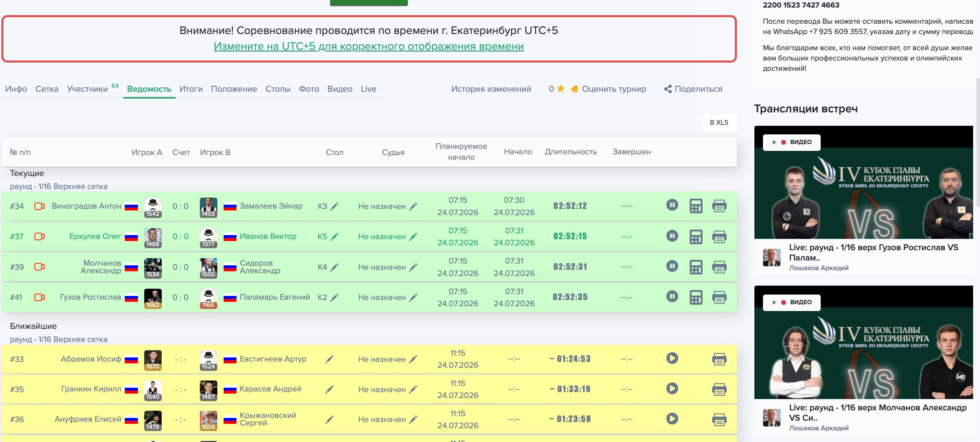Switch to the Видео tab
The image size is (980, 442).
tap(340, 89)
